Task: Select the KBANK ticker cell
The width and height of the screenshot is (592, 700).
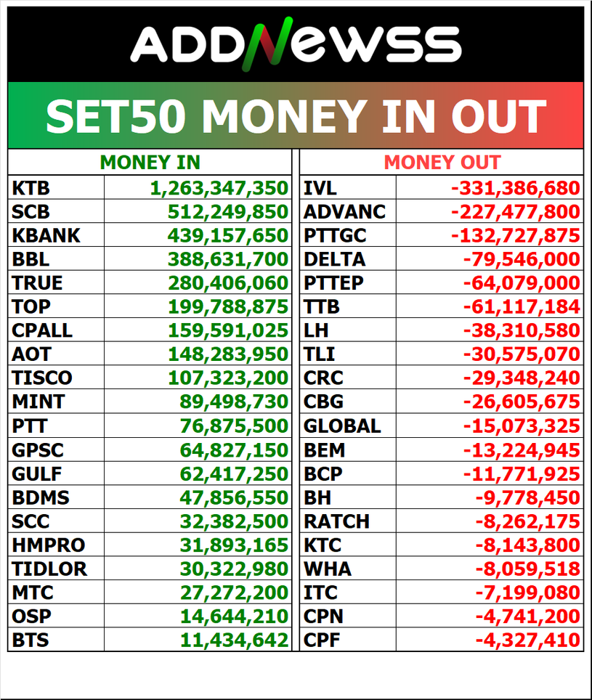Action: pyautogui.click(x=46, y=236)
